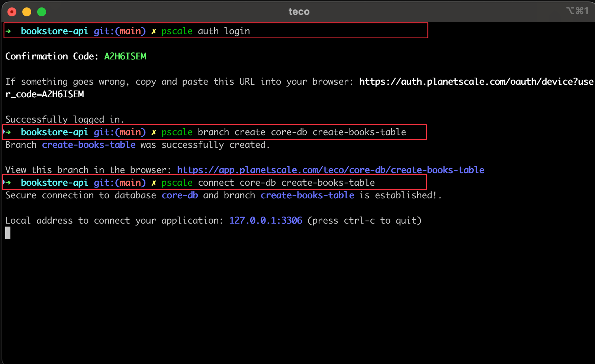Click the terminal cursor block
Screen dimensions: 595x364
point(8,233)
